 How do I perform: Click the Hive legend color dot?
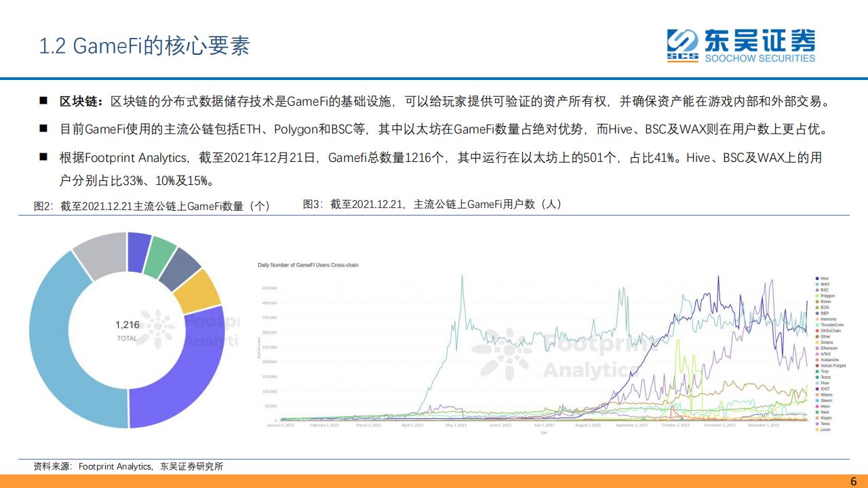tap(816, 278)
